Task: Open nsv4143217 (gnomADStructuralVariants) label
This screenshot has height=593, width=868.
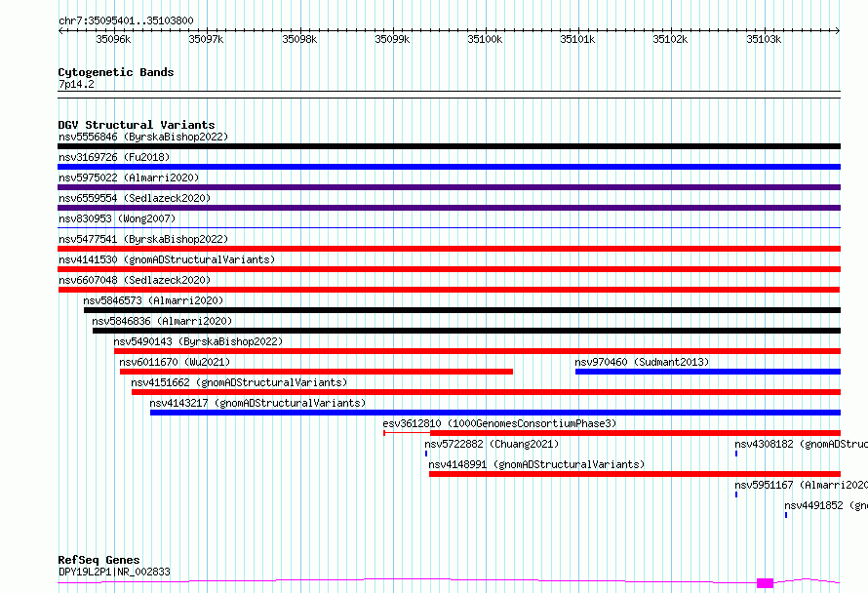Action: [x=258, y=403]
